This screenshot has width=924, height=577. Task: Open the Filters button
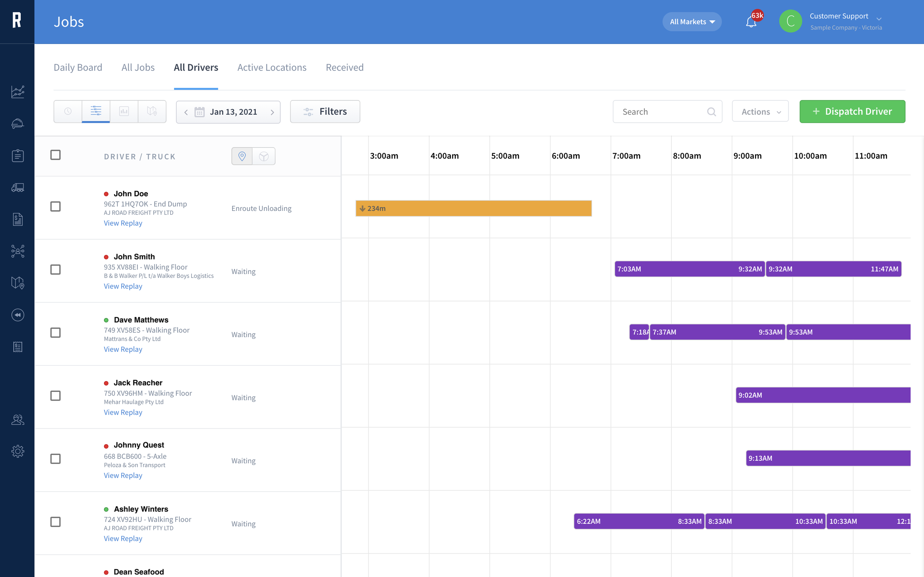click(325, 112)
